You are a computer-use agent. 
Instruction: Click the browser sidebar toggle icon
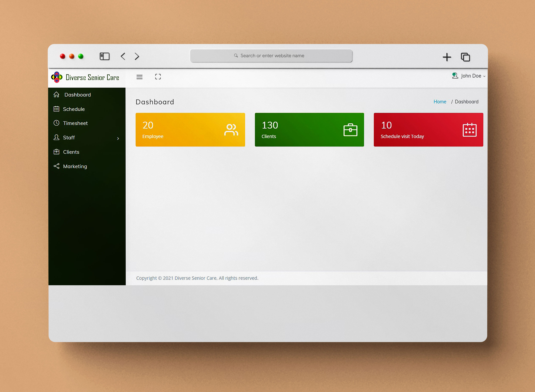[x=105, y=56]
